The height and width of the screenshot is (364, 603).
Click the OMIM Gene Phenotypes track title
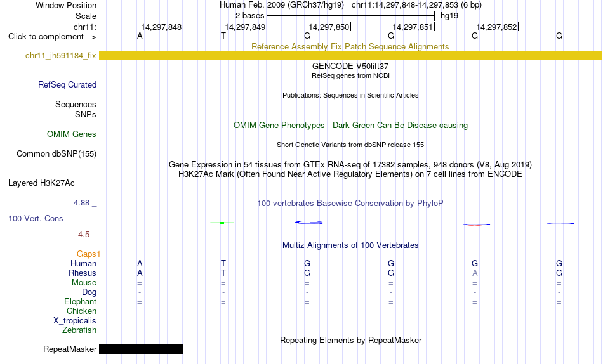coord(350,126)
